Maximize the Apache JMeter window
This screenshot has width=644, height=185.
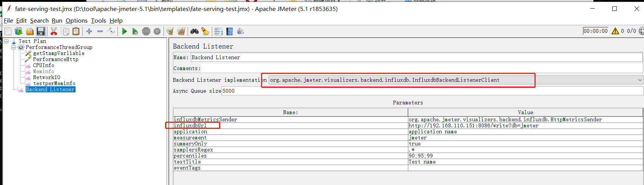615,9
